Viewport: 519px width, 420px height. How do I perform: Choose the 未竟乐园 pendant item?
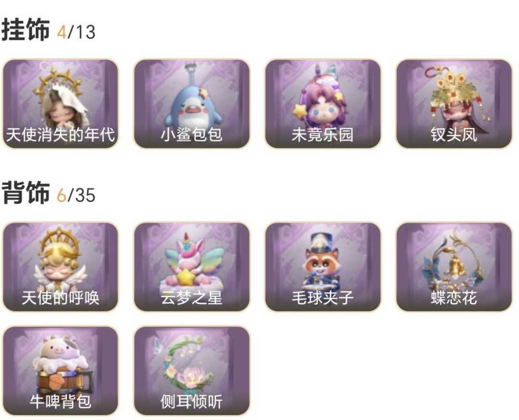(323, 104)
